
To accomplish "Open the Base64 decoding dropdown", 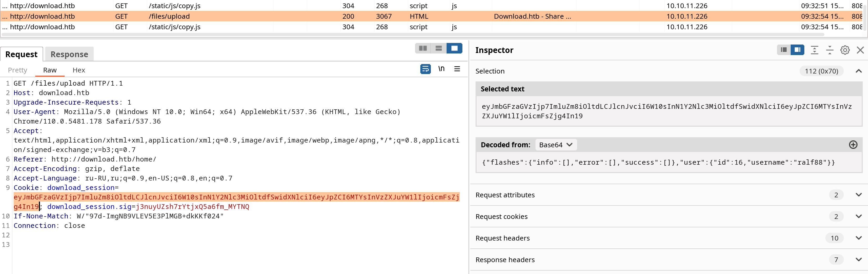I will (556, 145).
